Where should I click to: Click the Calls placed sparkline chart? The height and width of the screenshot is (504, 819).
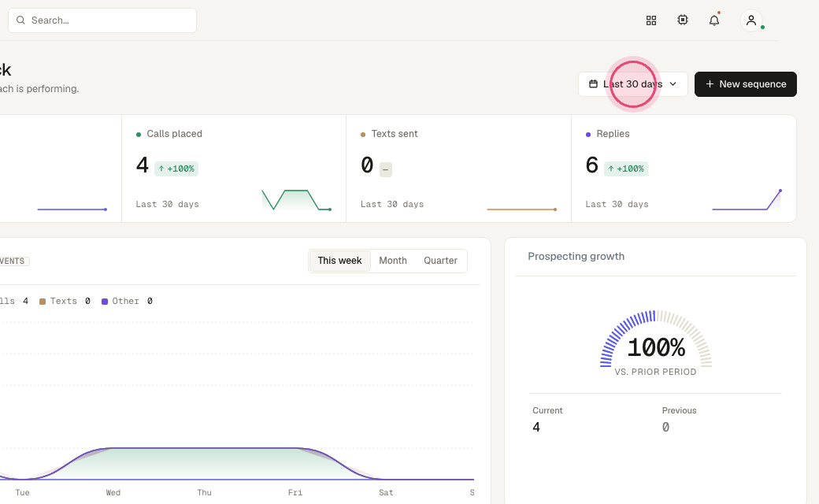click(296, 200)
